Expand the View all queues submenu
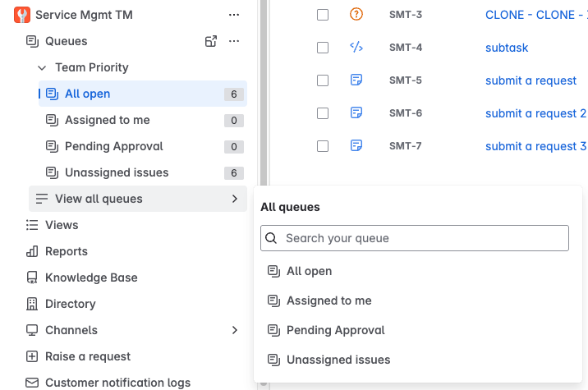588x390 pixels. 234,199
